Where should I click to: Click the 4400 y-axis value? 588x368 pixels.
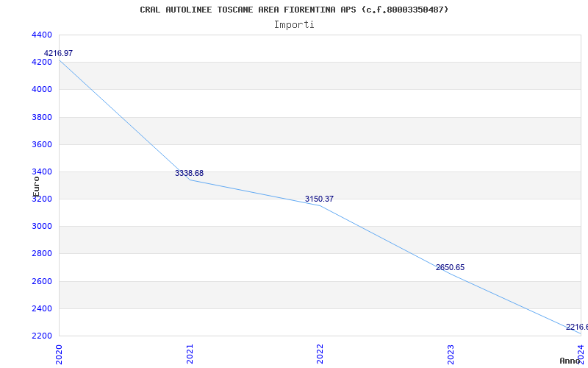pos(43,35)
